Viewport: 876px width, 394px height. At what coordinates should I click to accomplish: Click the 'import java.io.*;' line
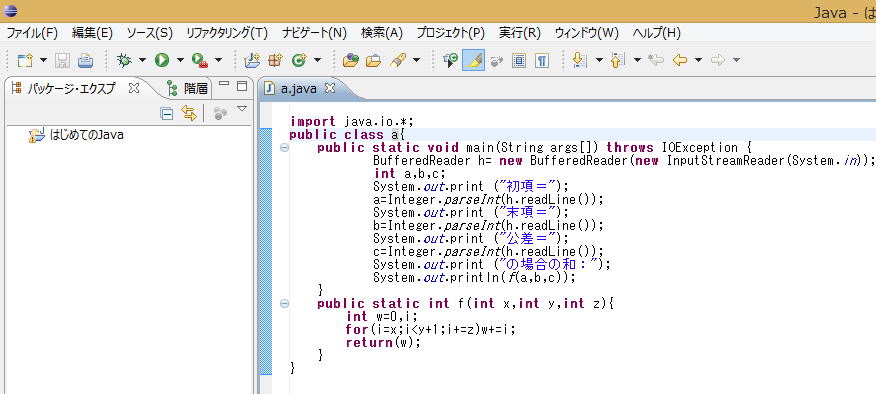(x=351, y=121)
